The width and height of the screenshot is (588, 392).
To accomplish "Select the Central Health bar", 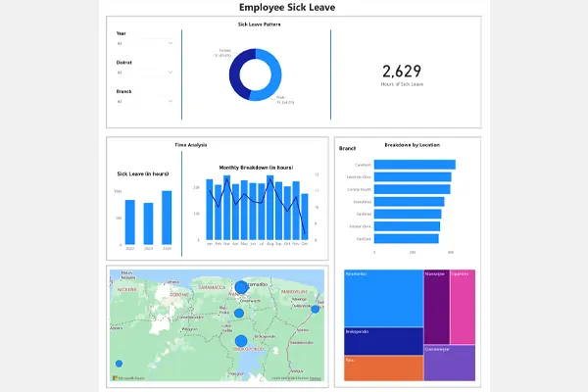I will tap(413, 189).
